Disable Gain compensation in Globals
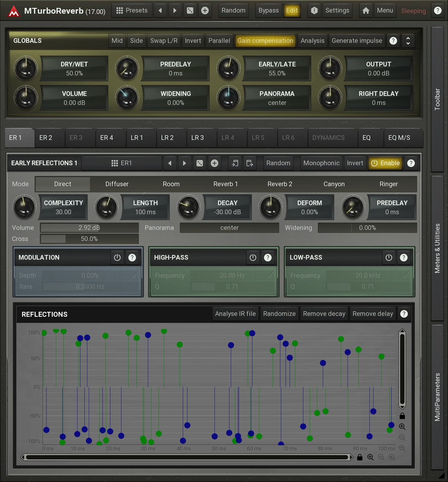Viewport: 448px width, 482px height. [x=265, y=41]
